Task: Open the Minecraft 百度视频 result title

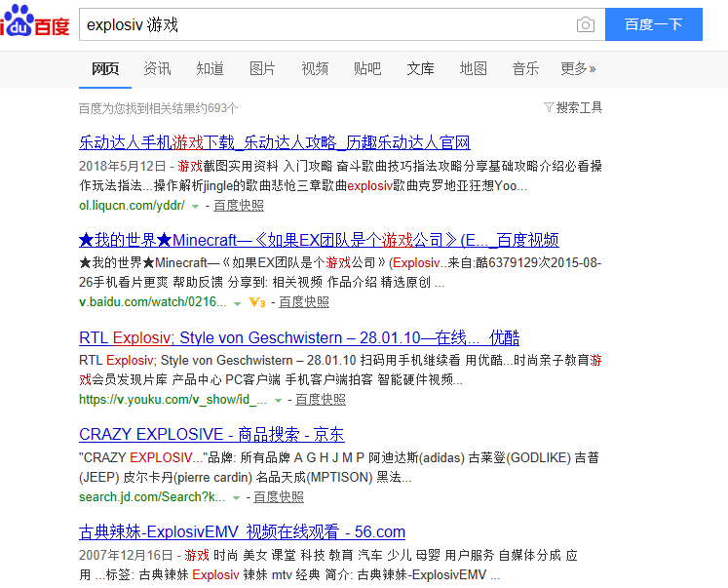Action: coord(319,240)
